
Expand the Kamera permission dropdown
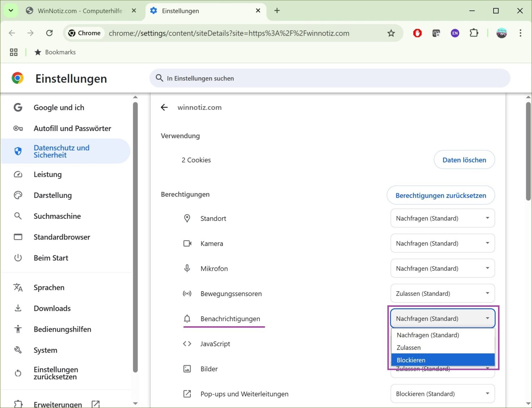(443, 243)
